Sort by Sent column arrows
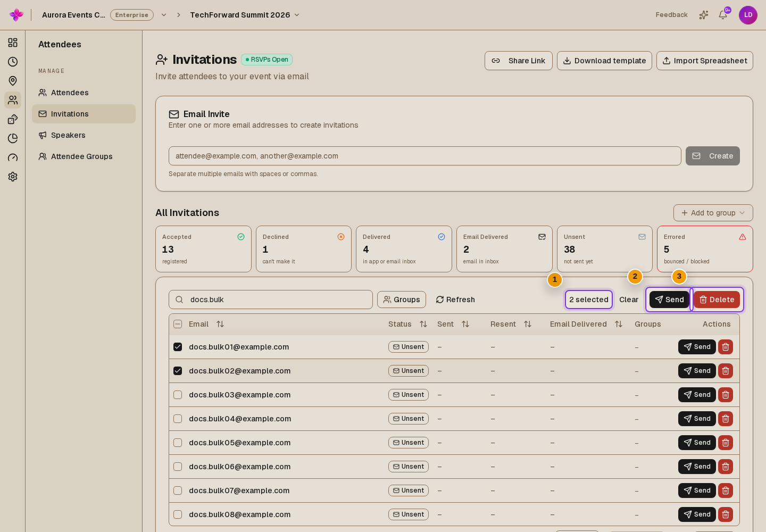The height and width of the screenshot is (532, 766). (x=465, y=324)
